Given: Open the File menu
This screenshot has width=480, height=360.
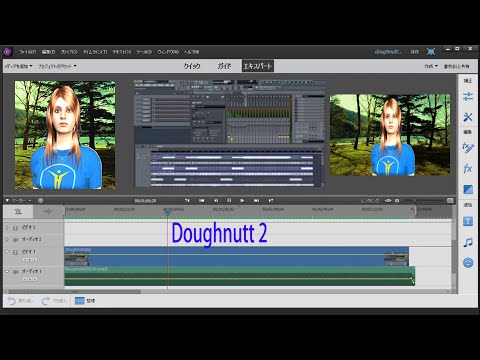Looking at the screenshot, I should tap(27, 52).
